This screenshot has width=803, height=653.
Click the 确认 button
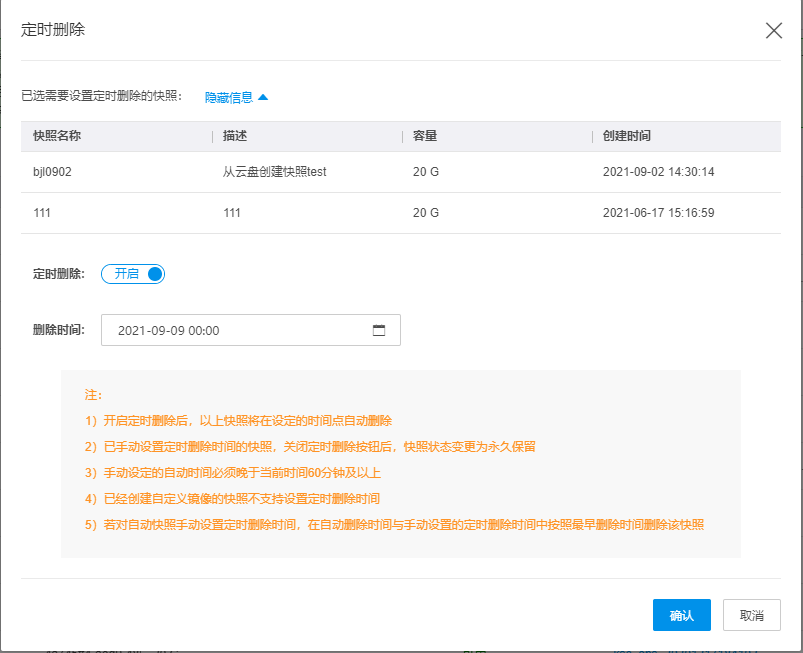click(682, 615)
